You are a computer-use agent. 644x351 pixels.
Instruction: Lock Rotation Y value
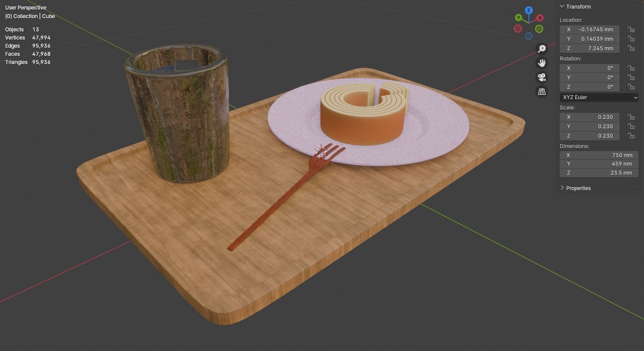click(x=631, y=77)
